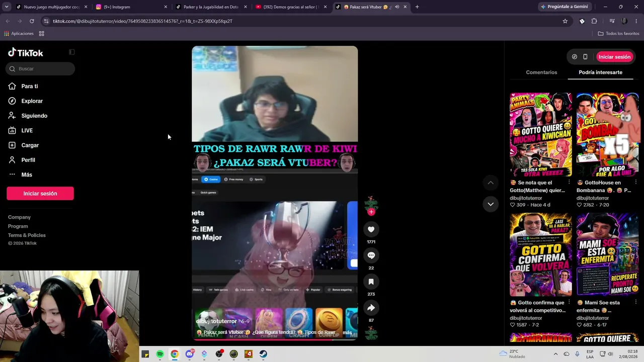Image resolution: width=644 pixels, height=362 pixels.
Task: Select the Podría interesarte tab
Action: [x=600, y=72]
